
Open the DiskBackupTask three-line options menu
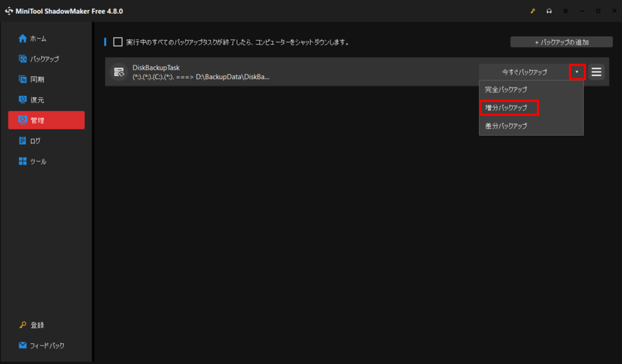click(x=596, y=72)
